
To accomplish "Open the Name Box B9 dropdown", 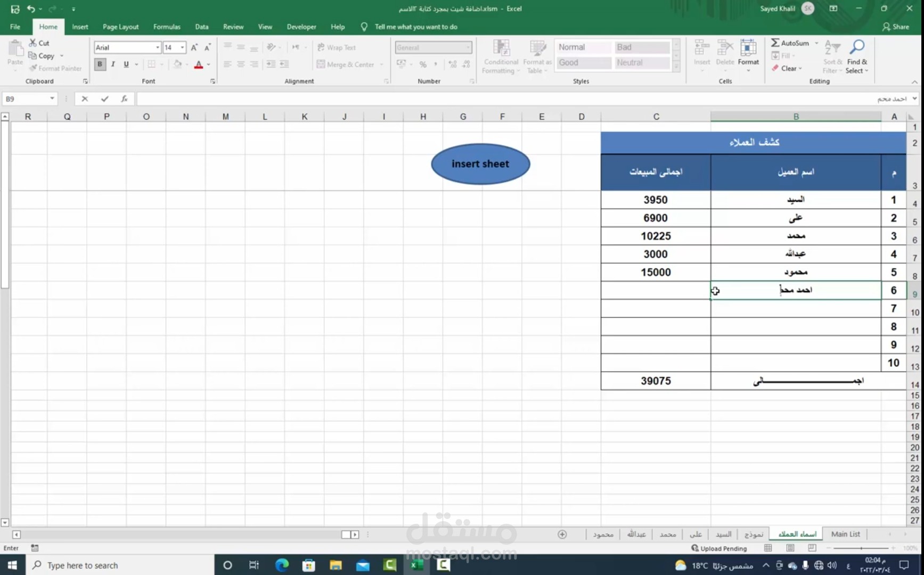I will tap(52, 98).
